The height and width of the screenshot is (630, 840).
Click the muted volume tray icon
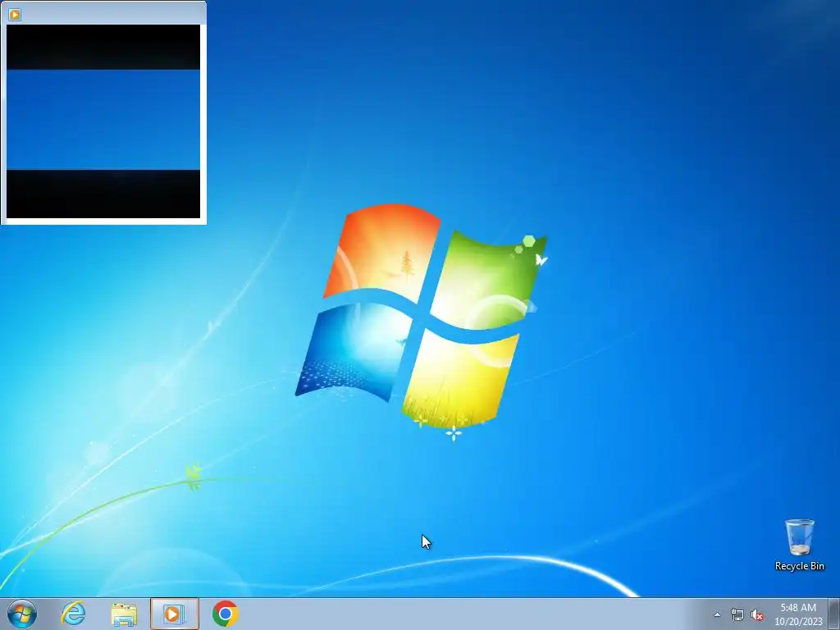coord(757,614)
